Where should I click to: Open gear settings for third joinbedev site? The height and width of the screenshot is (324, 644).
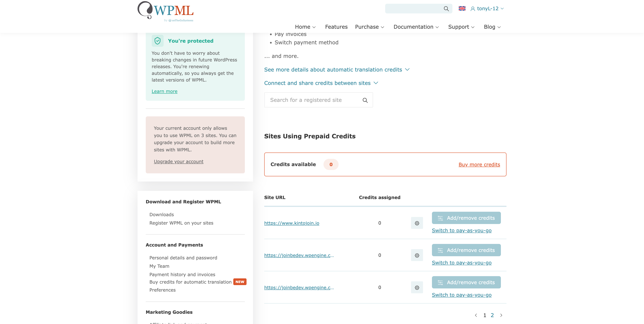[x=417, y=288]
